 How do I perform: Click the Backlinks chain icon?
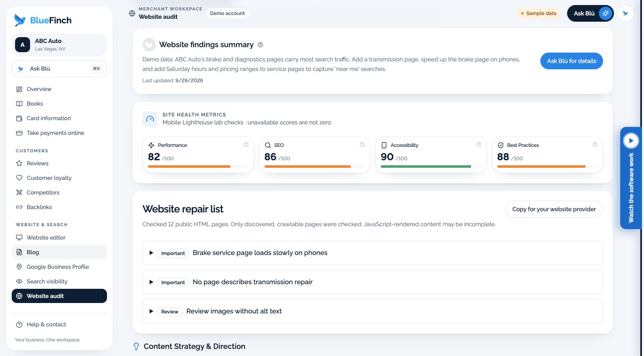[19, 207]
